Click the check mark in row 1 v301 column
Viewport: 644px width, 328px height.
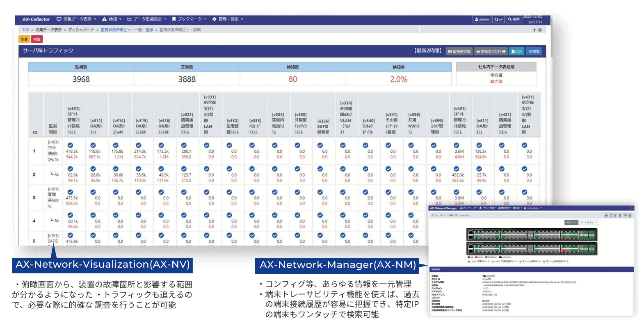71,145
